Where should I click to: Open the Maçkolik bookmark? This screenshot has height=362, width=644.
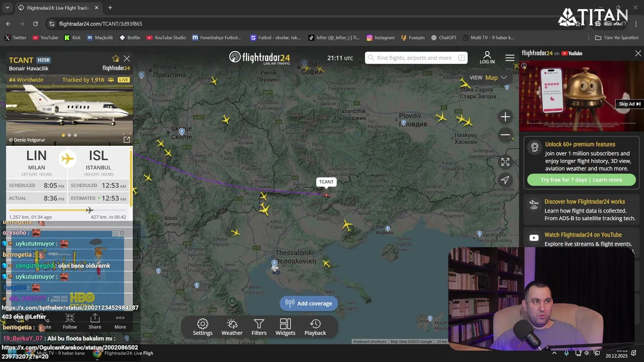[x=100, y=38]
